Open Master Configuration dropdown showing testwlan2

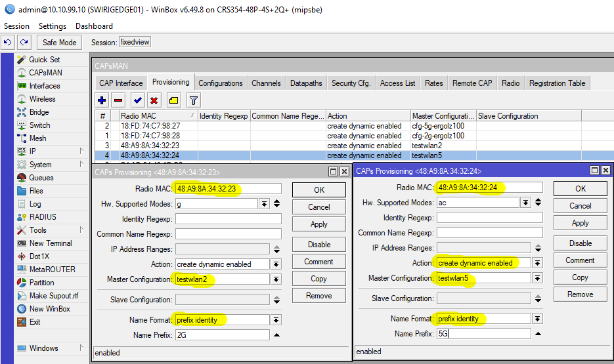pyautogui.click(x=276, y=279)
